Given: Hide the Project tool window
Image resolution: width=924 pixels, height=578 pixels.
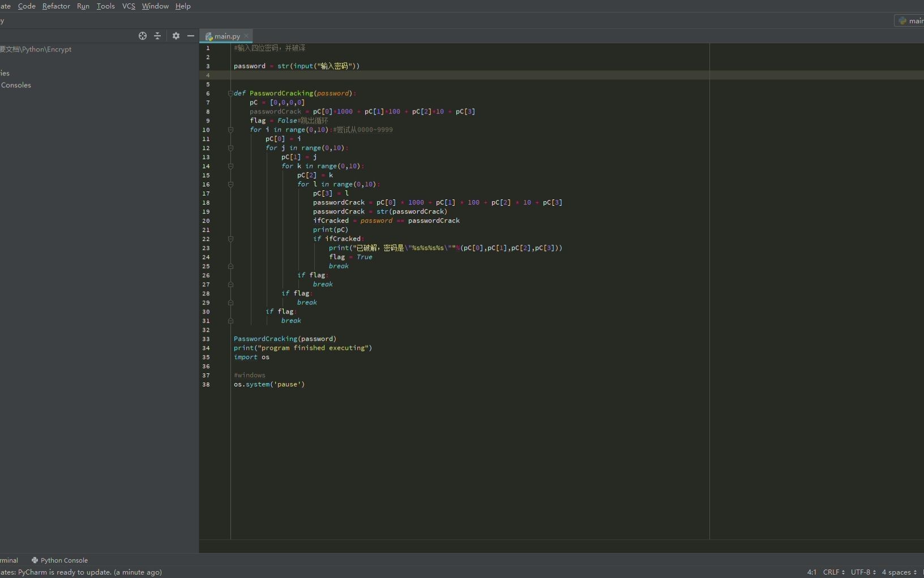Looking at the screenshot, I should [x=191, y=36].
